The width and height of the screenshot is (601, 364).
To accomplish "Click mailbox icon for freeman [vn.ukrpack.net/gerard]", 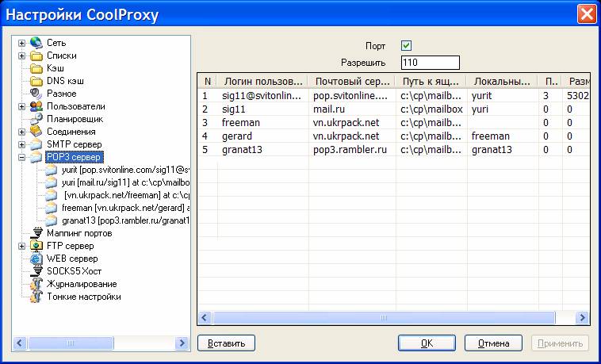I will point(51,208).
